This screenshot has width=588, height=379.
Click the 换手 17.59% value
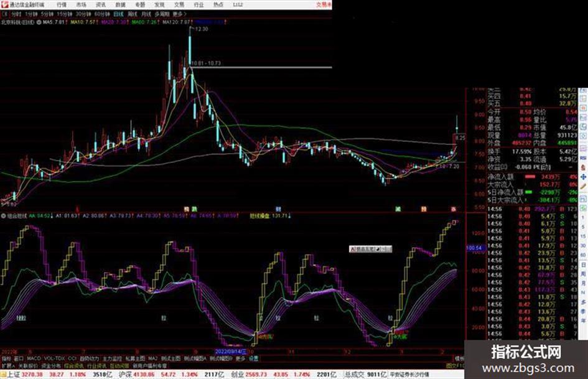[x=521, y=152]
